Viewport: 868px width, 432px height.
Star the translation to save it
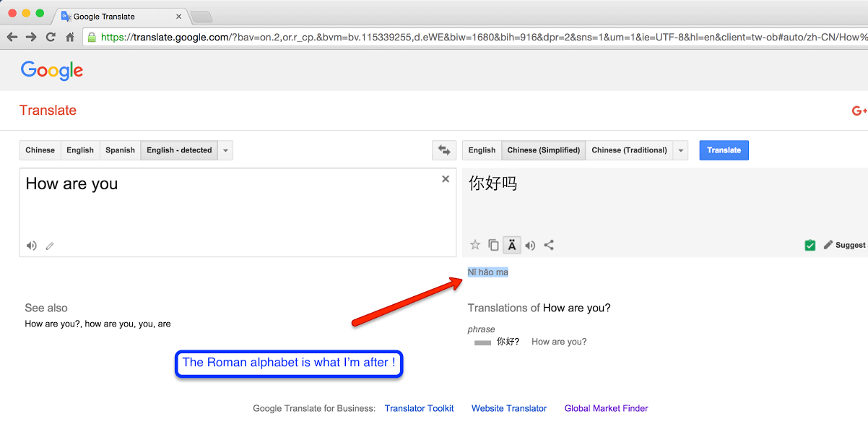point(475,245)
